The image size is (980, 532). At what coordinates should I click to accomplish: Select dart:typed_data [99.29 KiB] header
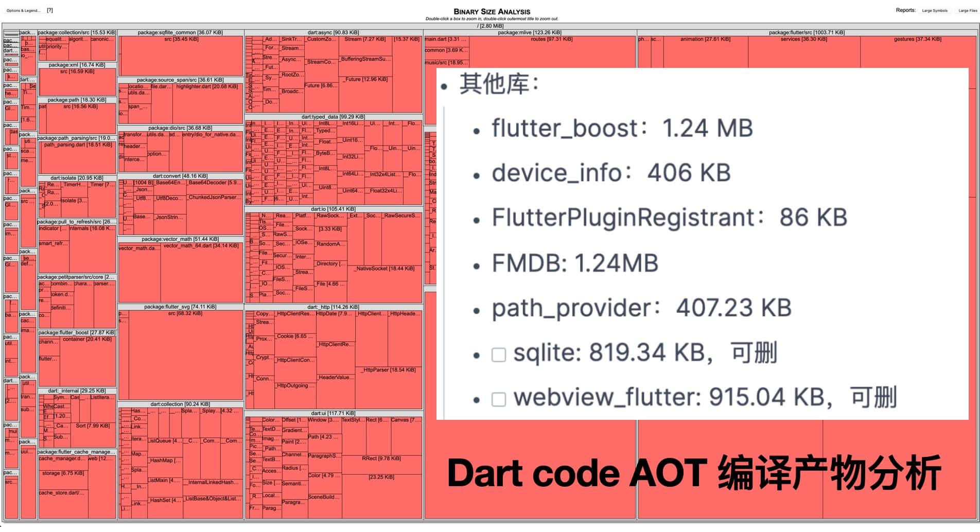[x=334, y=117]
